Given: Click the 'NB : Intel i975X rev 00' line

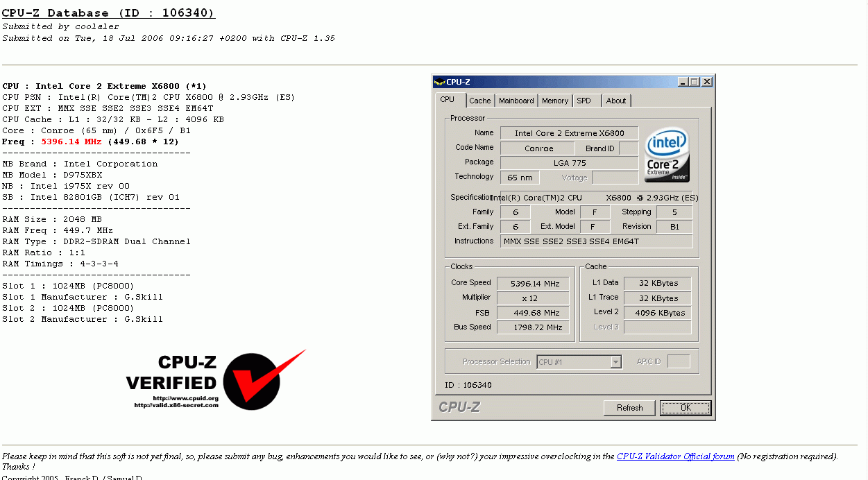Looking at the screenshot, I should click(x=66, y=186).
